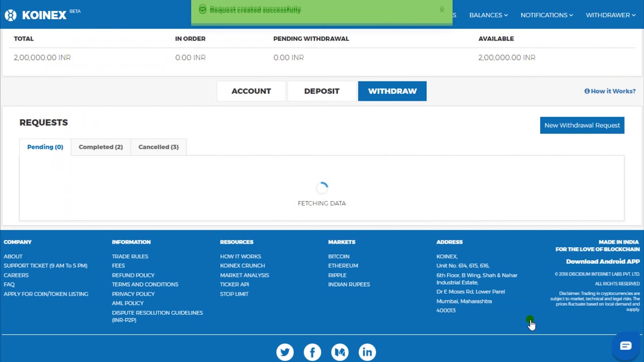Click the KOINEX brand name text
The image size is (644, 362).
[44, 15]
